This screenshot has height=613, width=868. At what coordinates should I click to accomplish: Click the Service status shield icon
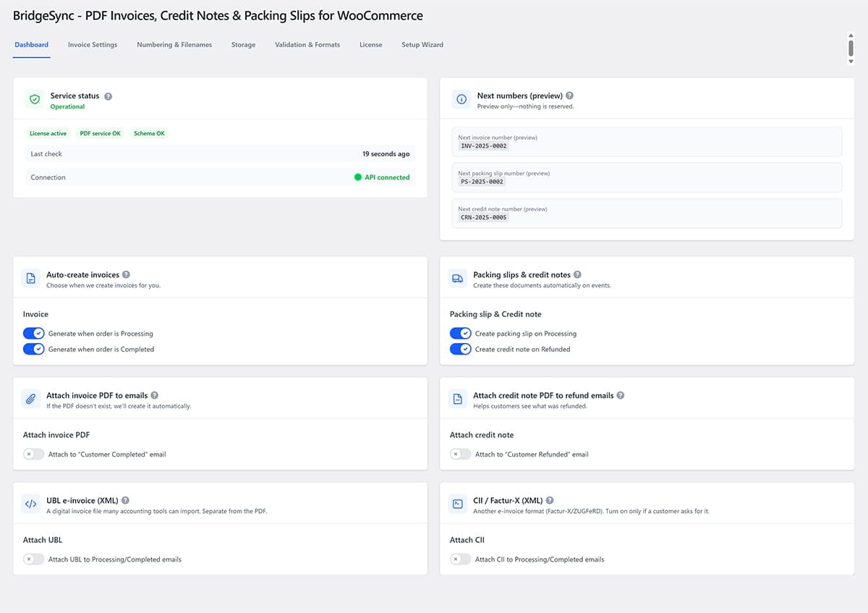pyautogui.click(x=34, y=100)
